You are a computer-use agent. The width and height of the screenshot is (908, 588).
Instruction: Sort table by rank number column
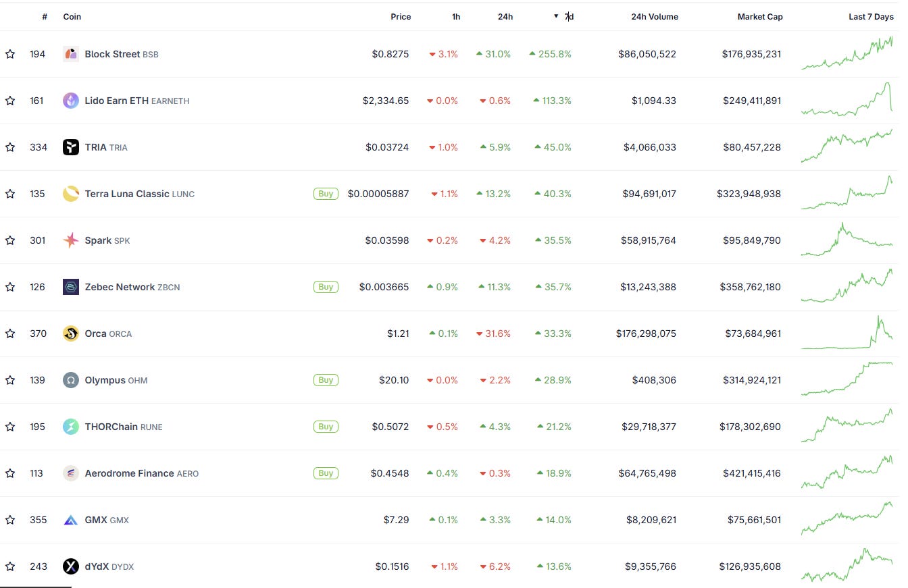45,17
